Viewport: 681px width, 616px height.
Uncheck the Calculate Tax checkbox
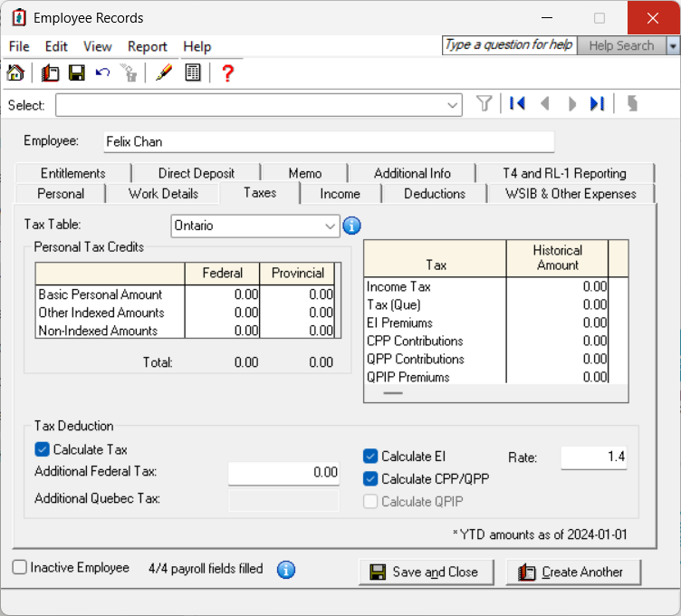click(x=43, y=449)
